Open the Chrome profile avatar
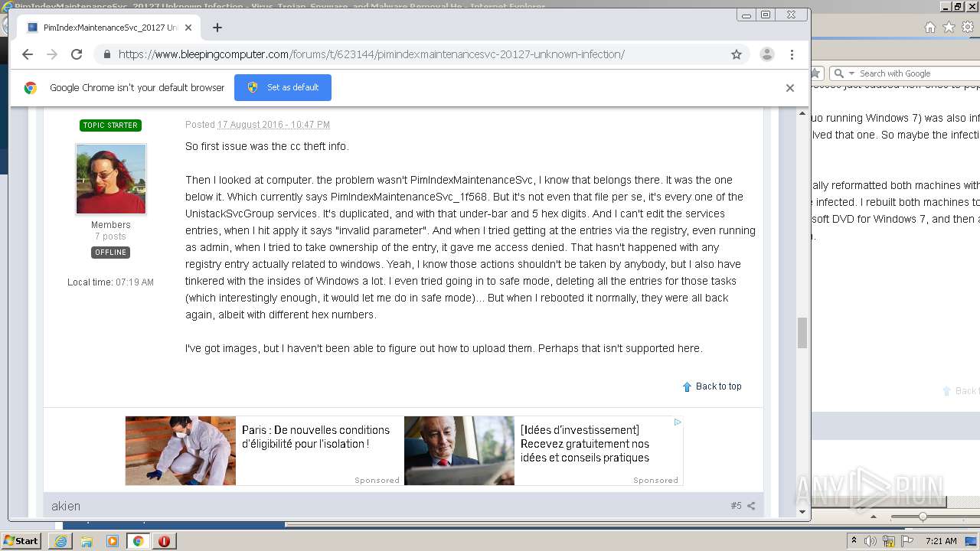Image resolution: width=980 pixels, height=551 pixels. click(766, 54)
